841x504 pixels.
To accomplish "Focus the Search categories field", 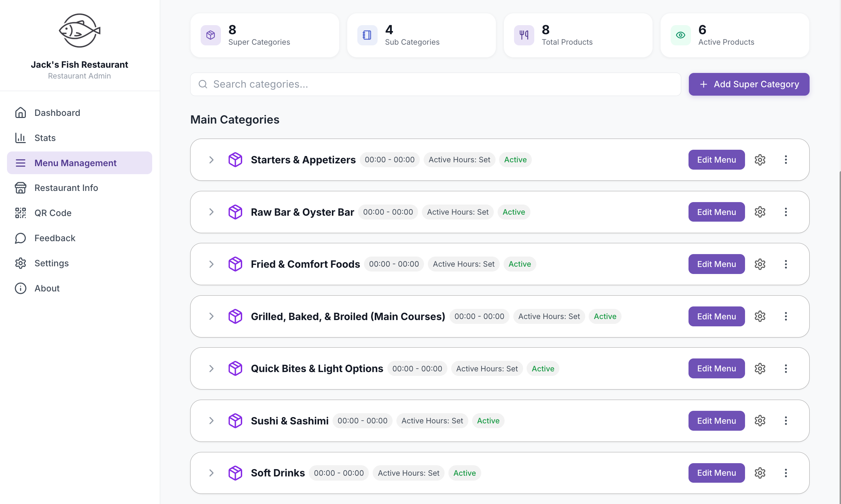I will tap(435, 84).
